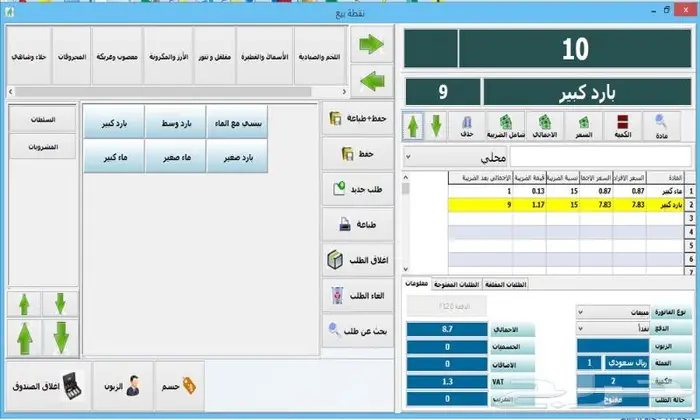Select the معصوب وعريكة category
The width and height of the screenshot is (700, 420).
pyautogui.click(x=117, y=56)
